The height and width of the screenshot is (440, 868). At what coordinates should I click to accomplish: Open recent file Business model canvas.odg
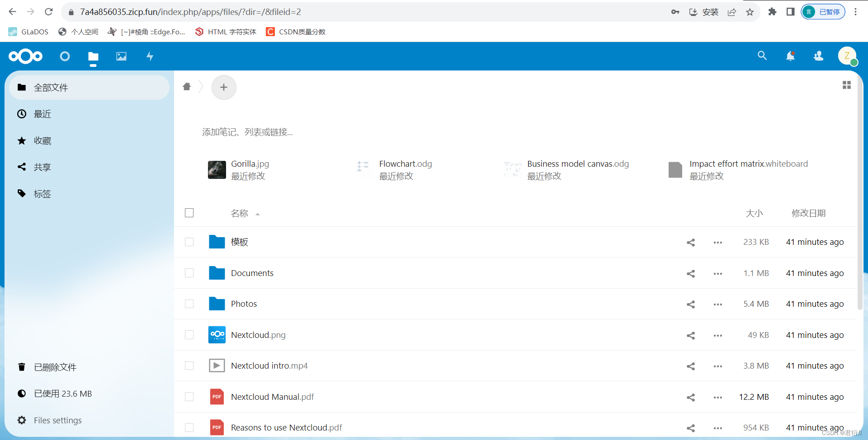tap(566, 170)
